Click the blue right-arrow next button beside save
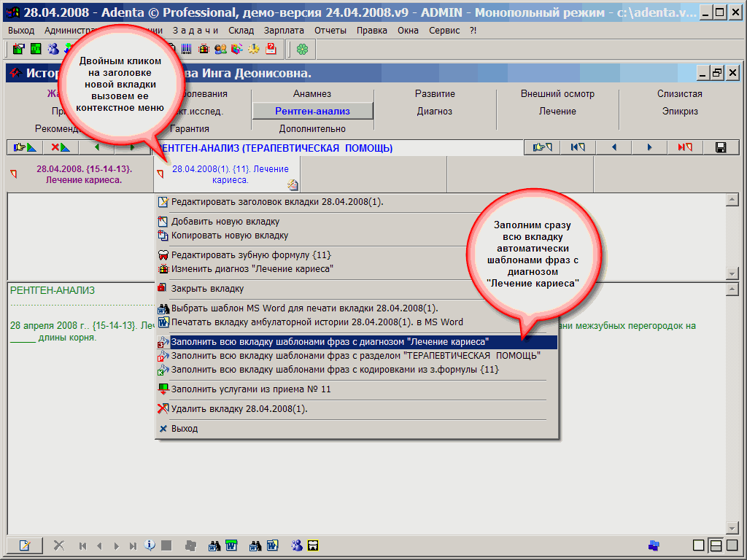747x560 pixels. [x=649, y=147]
